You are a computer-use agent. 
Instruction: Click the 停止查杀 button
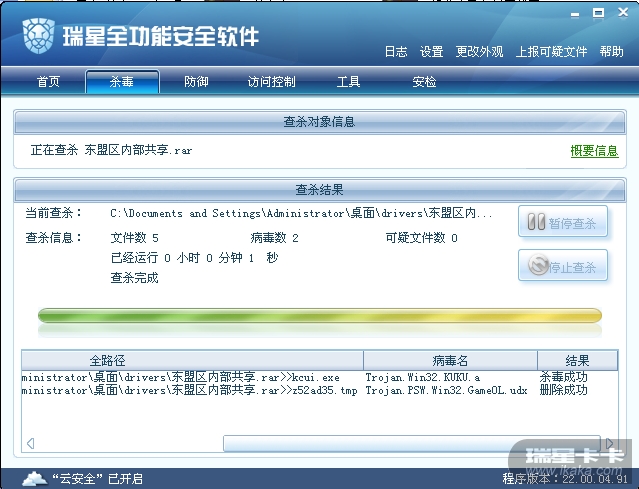click(563, 266)
